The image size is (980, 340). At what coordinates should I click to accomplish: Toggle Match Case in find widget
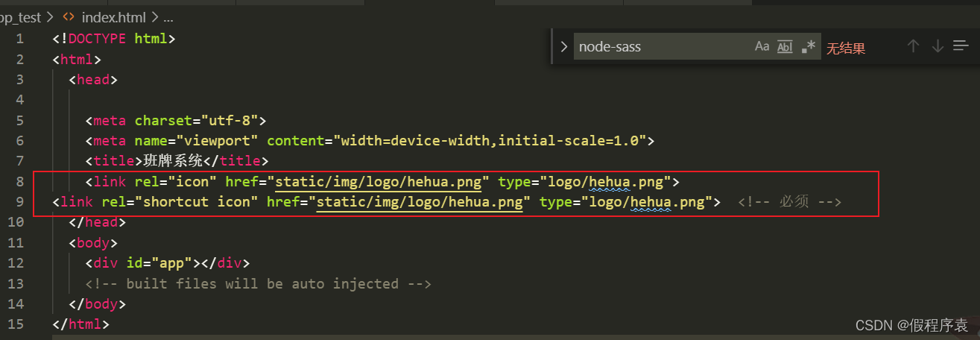[762, 46]
